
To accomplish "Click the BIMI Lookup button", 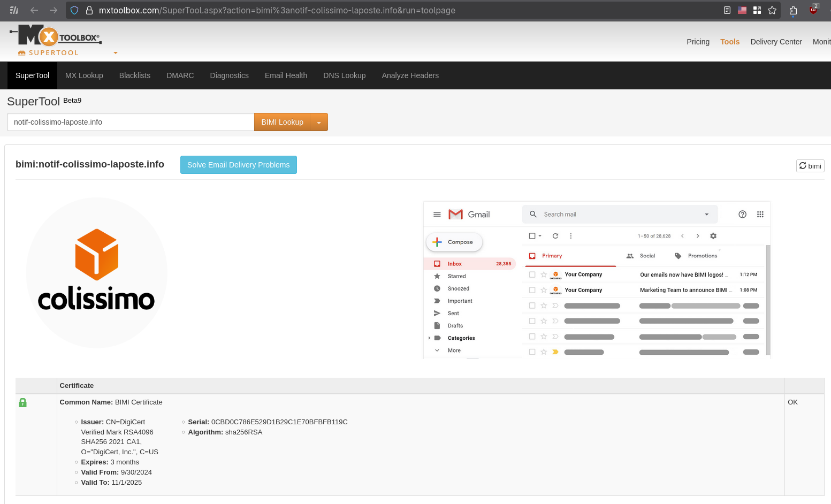I will point(283,122).
